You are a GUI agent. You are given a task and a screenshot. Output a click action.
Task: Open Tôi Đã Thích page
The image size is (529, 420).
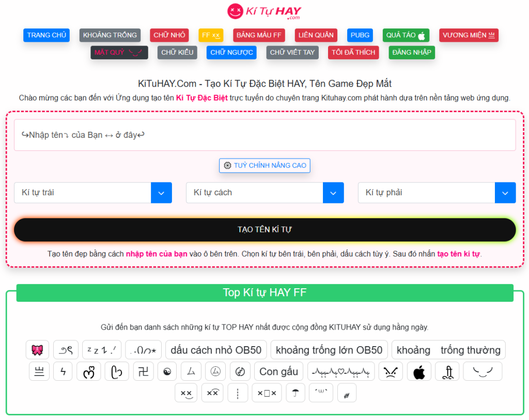(353, 52)
